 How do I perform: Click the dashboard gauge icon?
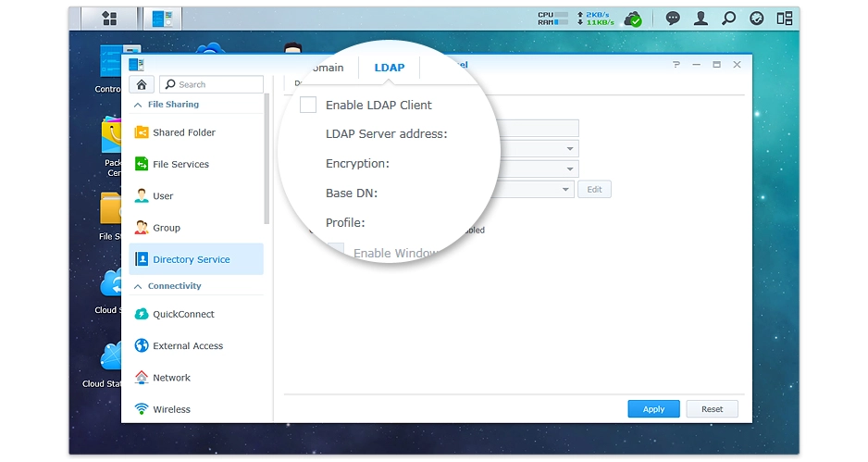tap(757, 19)
